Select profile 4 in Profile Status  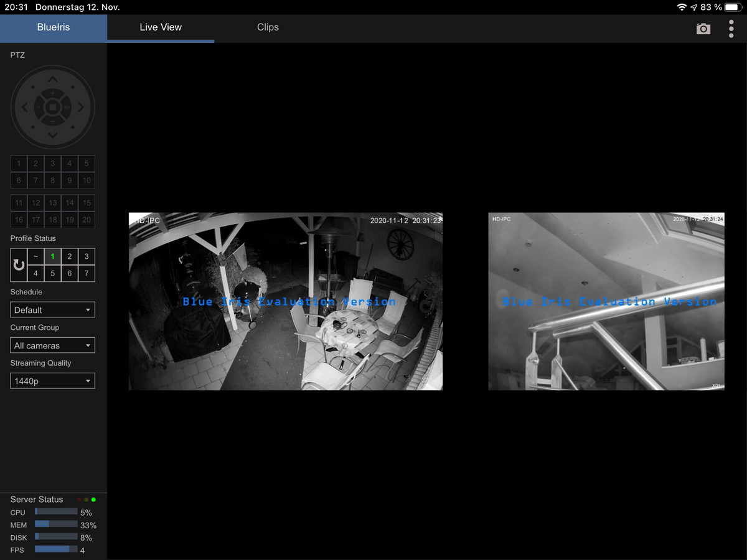[36, 273]
